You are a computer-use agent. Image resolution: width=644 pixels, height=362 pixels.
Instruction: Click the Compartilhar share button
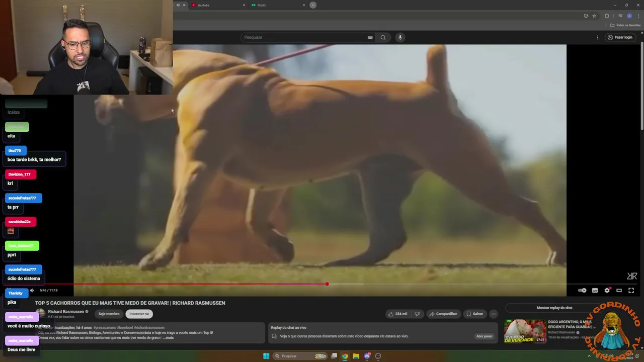(x=443, y=314)
